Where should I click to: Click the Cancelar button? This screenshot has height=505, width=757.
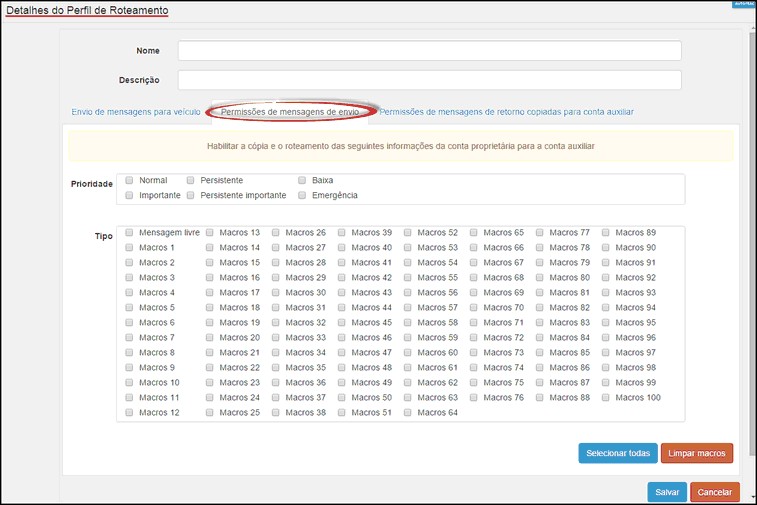(715, 492)
